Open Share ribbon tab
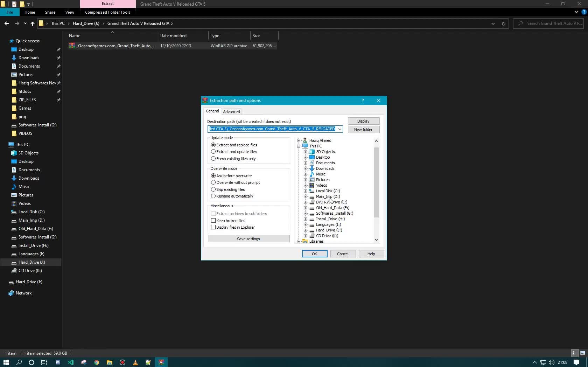This screenshot has height=367, width=588. [50, 12]
